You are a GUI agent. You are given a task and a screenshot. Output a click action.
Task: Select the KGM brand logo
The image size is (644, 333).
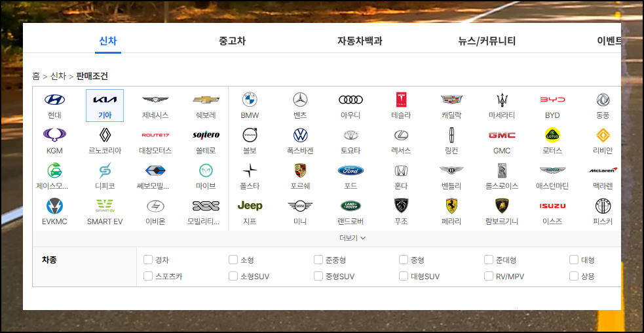54,135
